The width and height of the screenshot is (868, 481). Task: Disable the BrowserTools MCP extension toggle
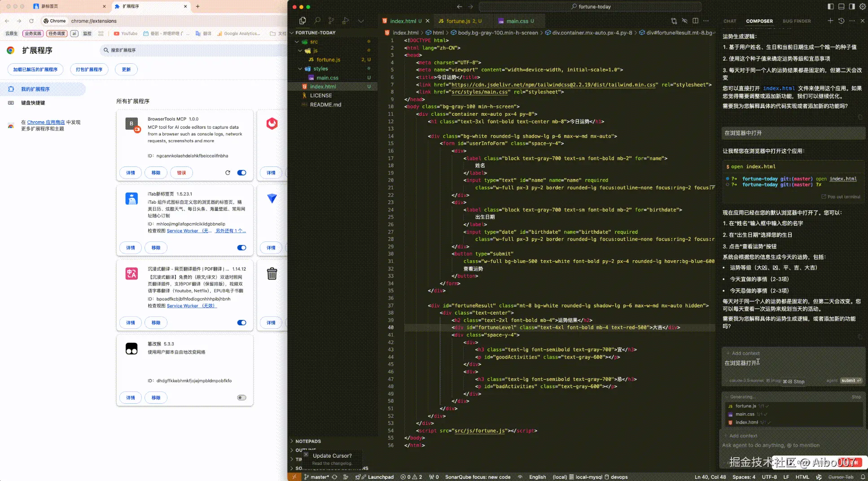241,173
